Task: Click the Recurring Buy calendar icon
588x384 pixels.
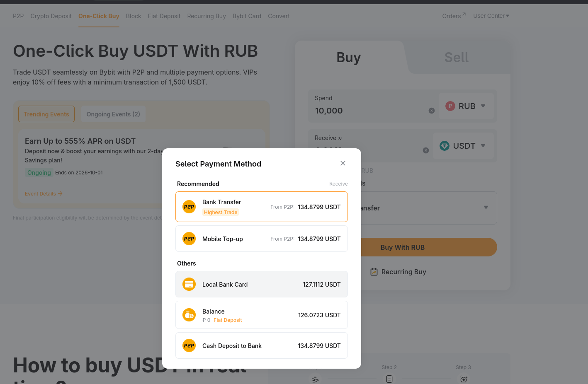Action: tap(374, 272)
